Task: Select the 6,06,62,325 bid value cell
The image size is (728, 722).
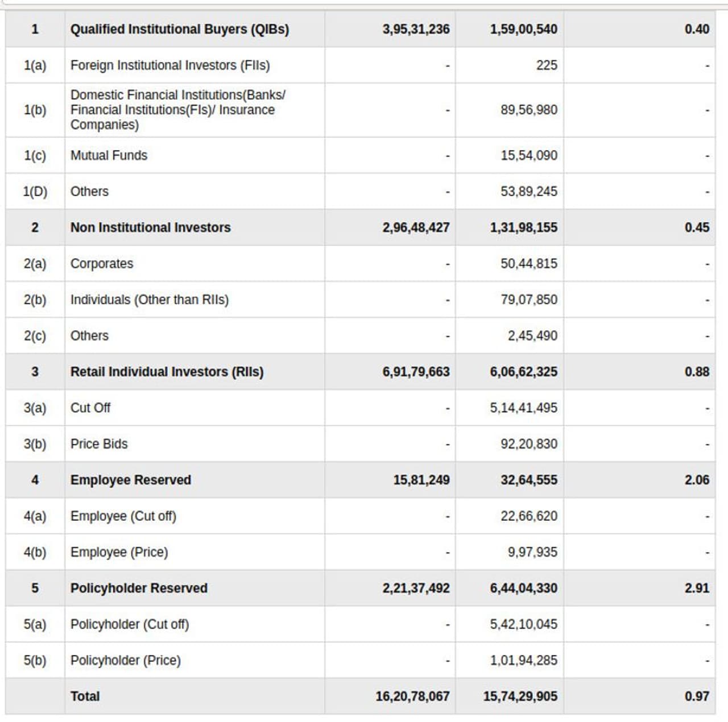Action: coord(523,372)
